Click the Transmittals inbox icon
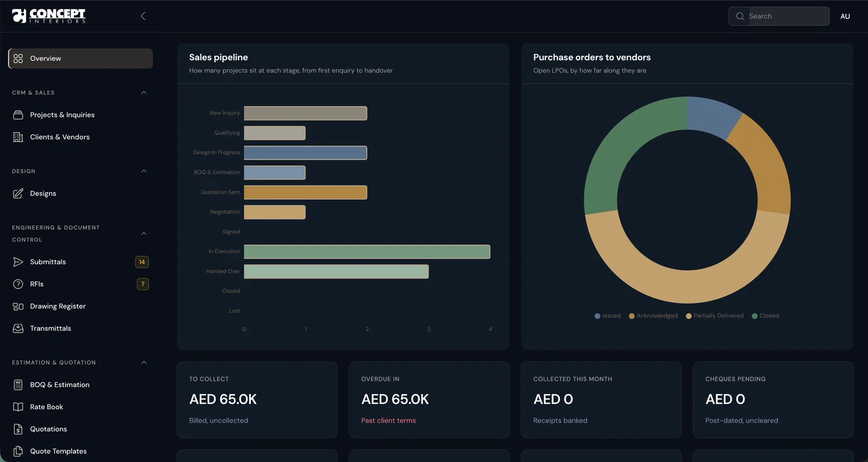Viewport: 868px width, 462px height. click(x=18, y=328)
